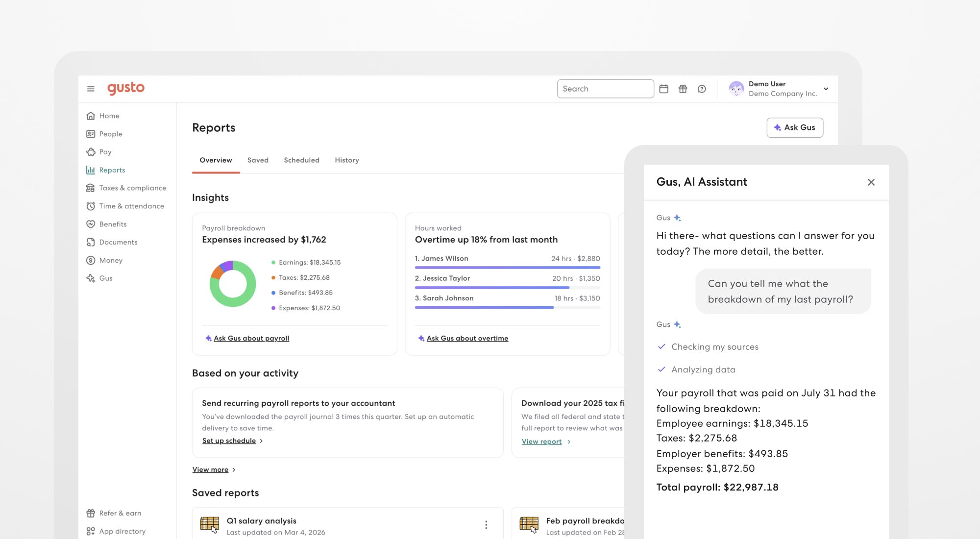Click the App directory icon
The width and height of the screenshot is (980, 539).
click(91, 531)
